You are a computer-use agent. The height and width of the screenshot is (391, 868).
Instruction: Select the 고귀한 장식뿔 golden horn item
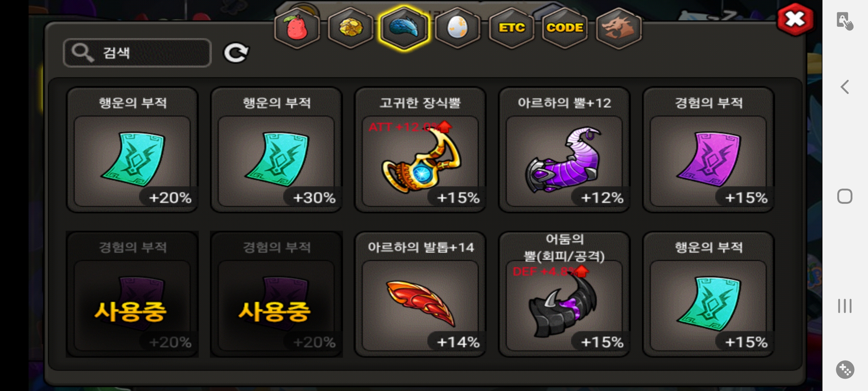tap(420, 150)
